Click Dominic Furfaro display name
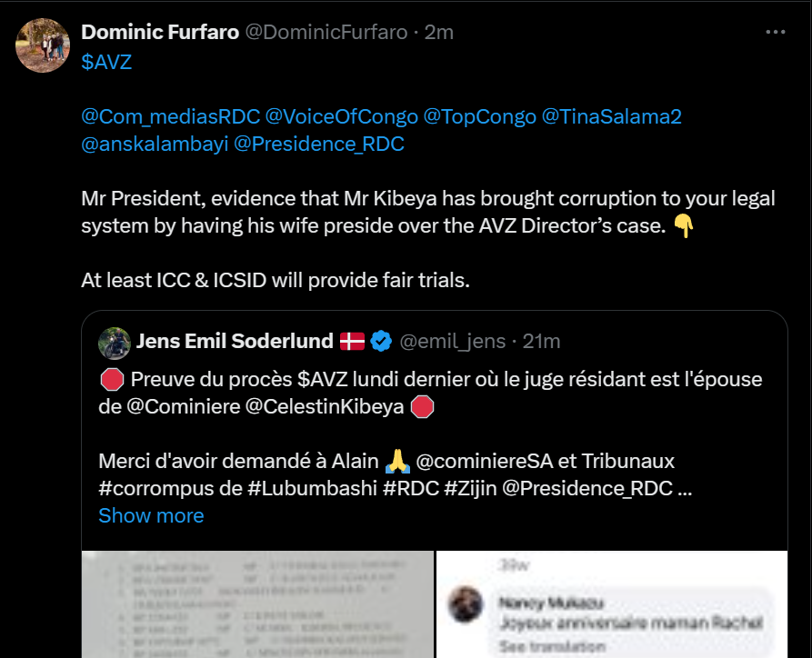The height and width of the screenshot is (658, 812). 159,33
